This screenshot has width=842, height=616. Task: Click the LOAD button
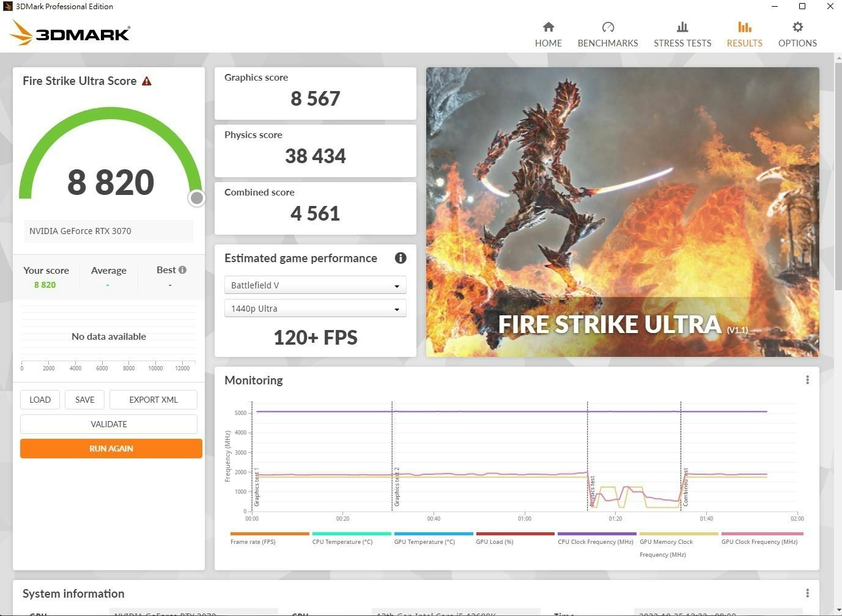40,400
